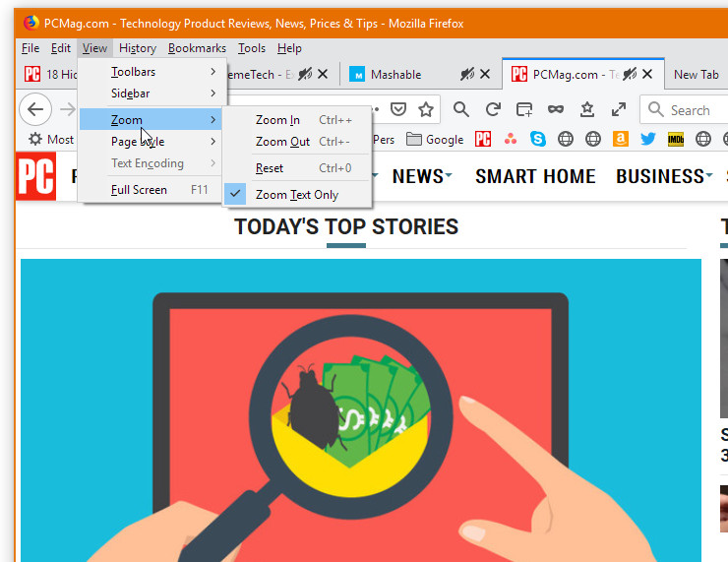This screenshot has height=562, width=728.
Task: Open File menu
Action: click(x=30, y=48)
